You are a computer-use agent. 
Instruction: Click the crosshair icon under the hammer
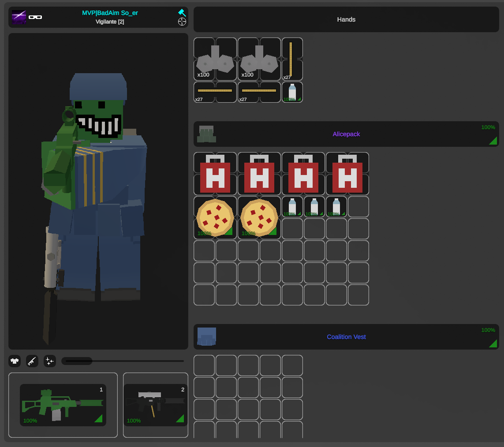(182, 22)
